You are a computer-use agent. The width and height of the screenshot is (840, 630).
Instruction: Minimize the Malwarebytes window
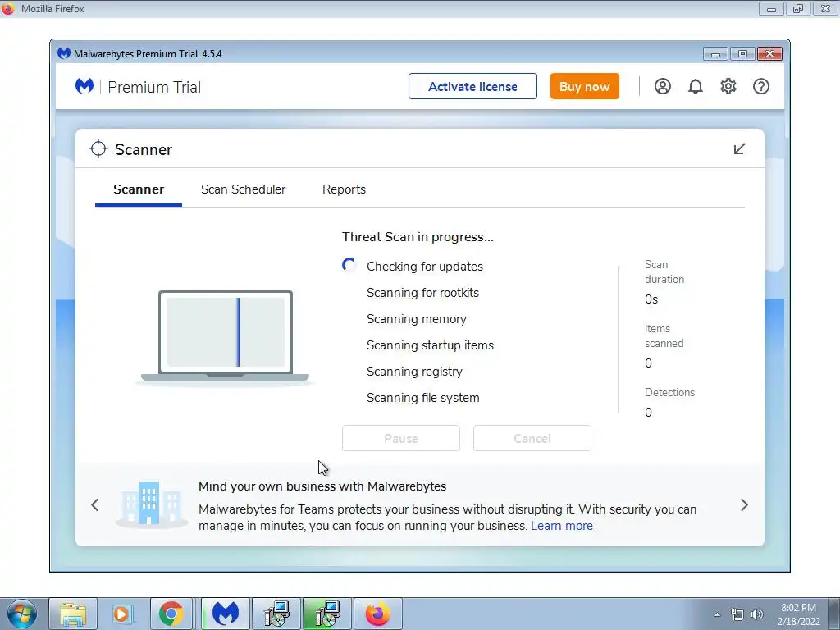tap(715, 53)
